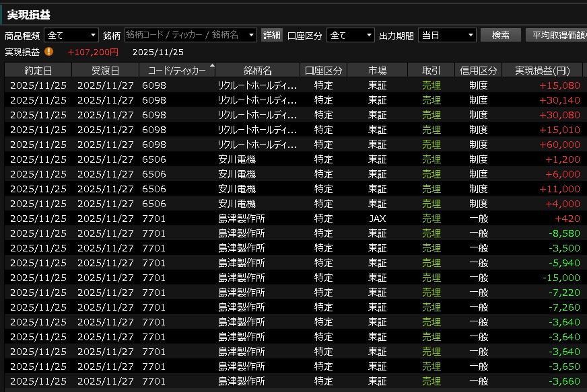Select the 島津製作所 row with JAX market

[293, 219]
